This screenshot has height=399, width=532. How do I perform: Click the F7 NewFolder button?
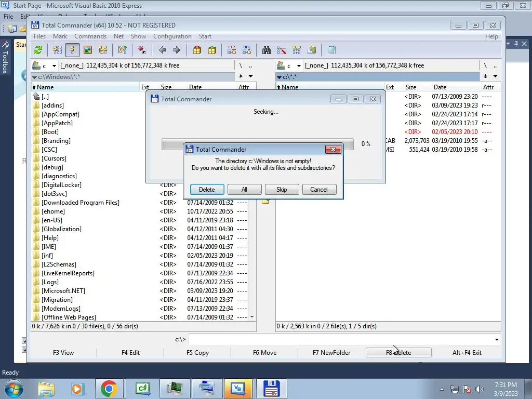[x=331, y=353]
